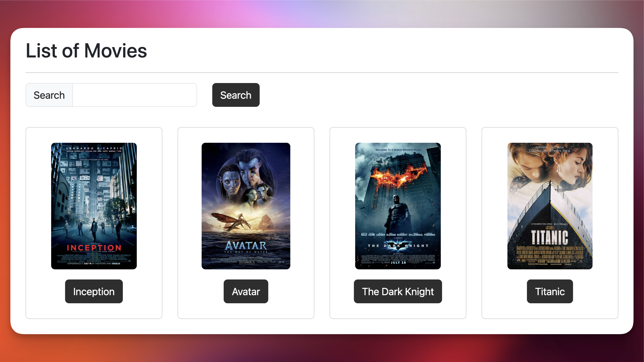Click the List of Movies heading

click(86, 51)
